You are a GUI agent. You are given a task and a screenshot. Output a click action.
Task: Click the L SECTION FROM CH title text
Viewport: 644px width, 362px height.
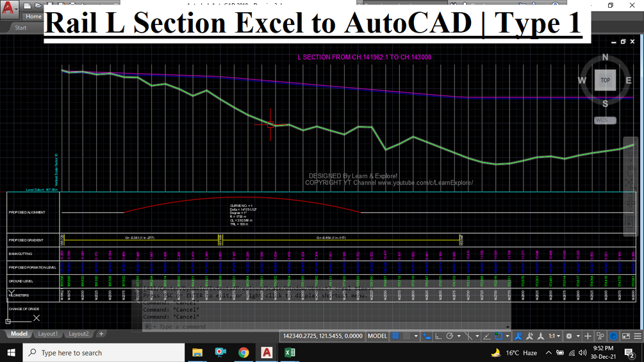point(365,57)
